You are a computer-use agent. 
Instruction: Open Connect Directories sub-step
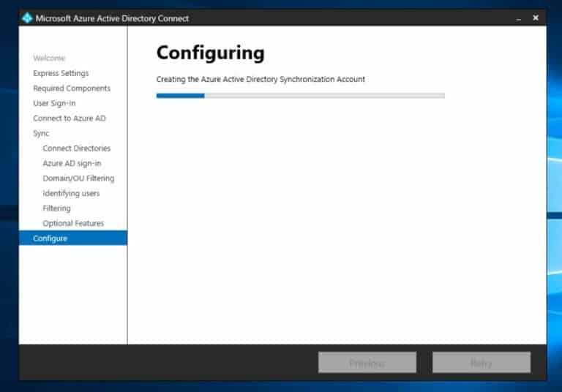(77, 148)
